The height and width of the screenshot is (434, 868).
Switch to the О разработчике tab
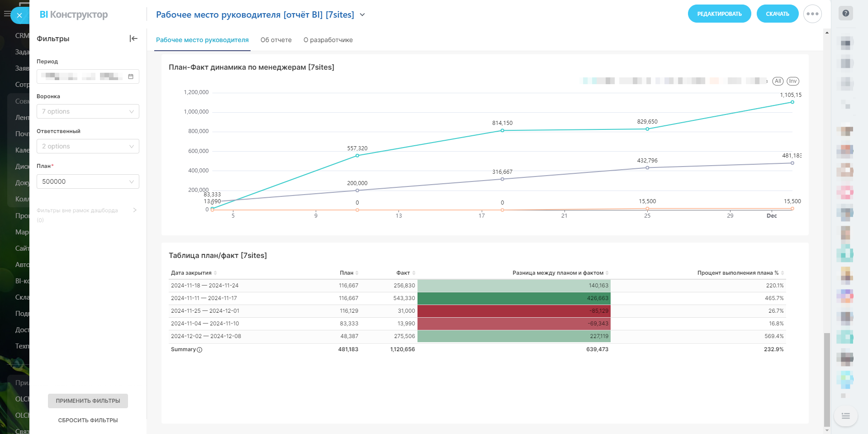(328, 40)
